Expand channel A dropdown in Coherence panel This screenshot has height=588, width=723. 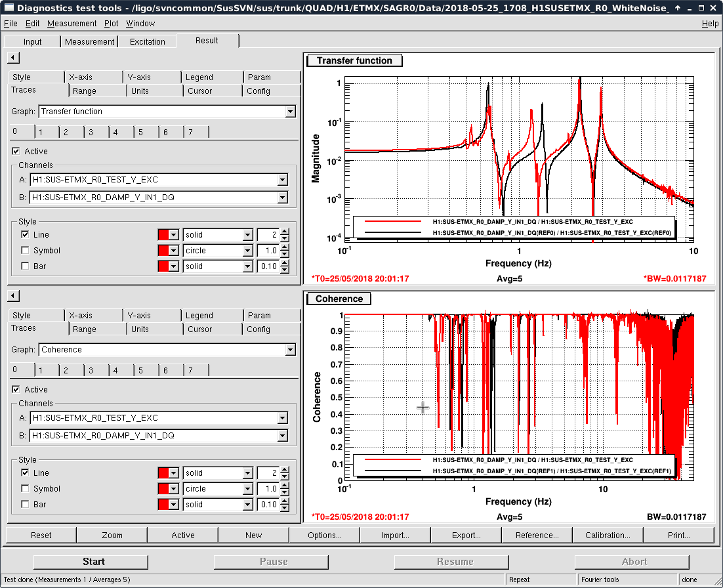click(282, 418)
